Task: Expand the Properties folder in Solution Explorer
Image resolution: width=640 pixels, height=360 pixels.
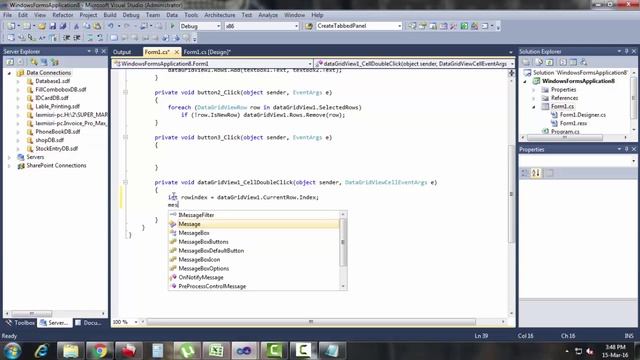Action: pyautogui.click(x=534, y=90)
